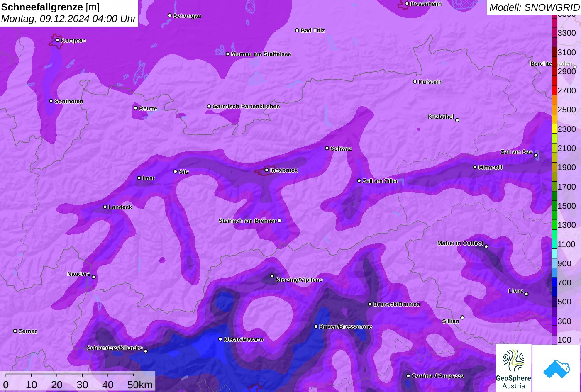Click the green 1500 legend swatch
The height and width of the screenshot is (392, 581).
pos(554,206)
